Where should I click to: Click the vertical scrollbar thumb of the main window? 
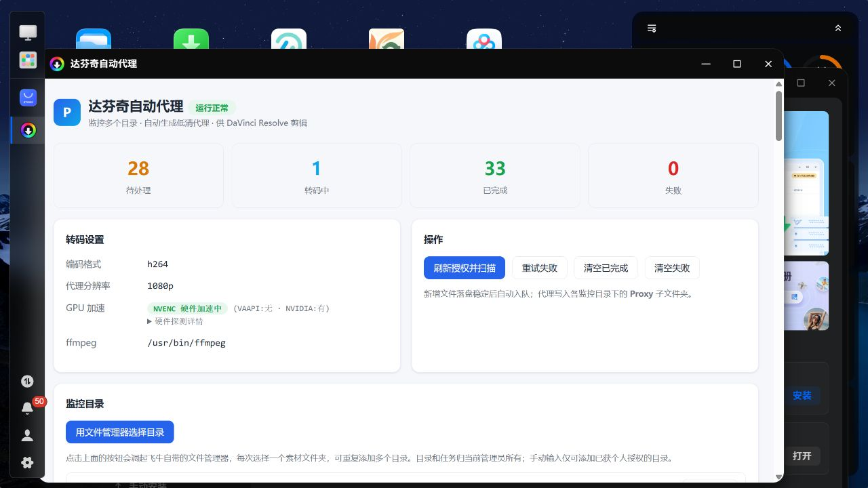(x=779, y=116)
